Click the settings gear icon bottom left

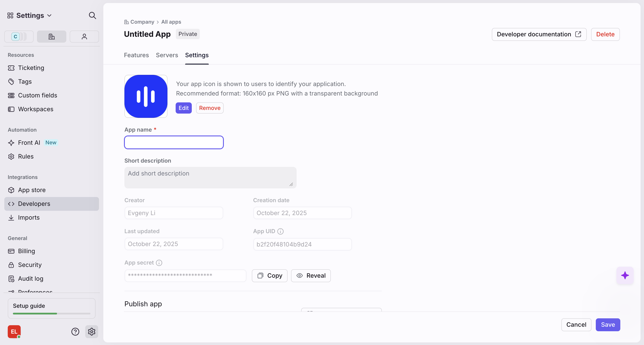click(x=91, y=331)
